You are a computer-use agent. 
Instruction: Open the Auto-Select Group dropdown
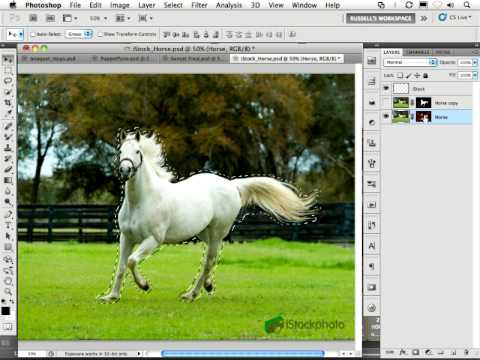79,34
